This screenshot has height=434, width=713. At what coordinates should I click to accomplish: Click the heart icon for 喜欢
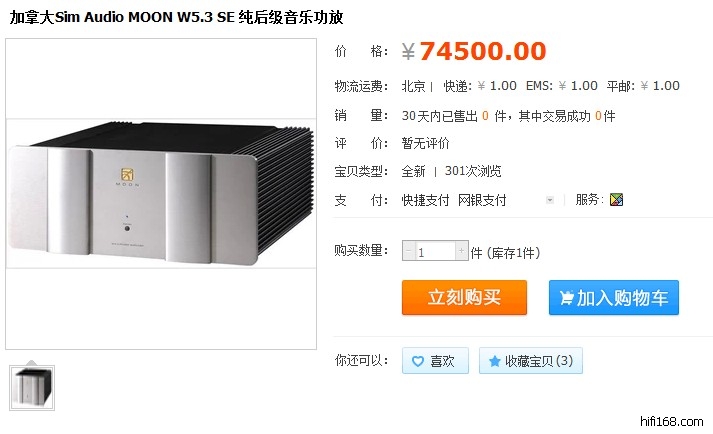point(417,361)
